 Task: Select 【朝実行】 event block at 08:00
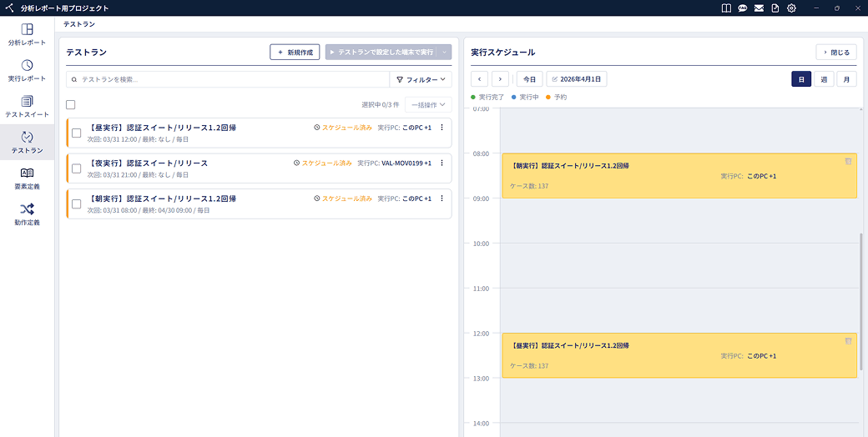(679, 176)
